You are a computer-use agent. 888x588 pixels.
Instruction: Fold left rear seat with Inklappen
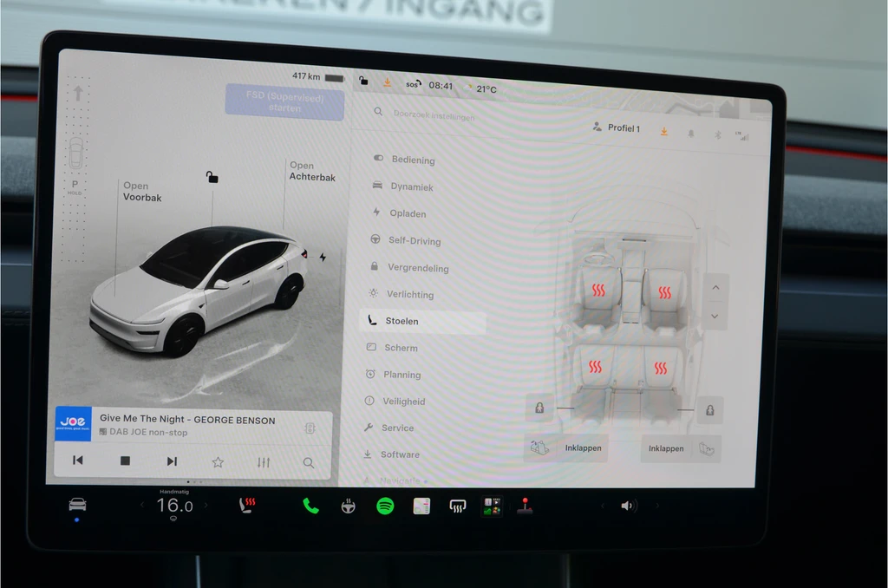tap(565, 448)
